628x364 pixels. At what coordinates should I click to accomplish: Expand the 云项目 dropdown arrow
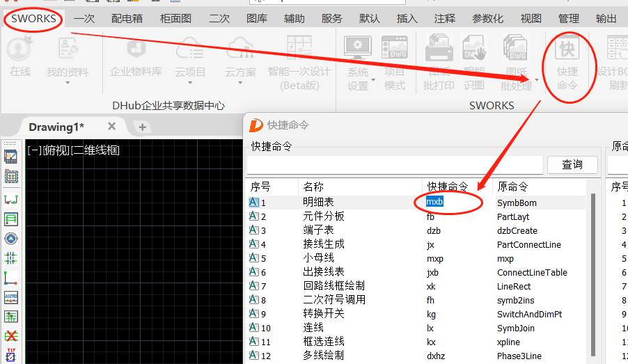pyautogui.click(x=190, y=83)
